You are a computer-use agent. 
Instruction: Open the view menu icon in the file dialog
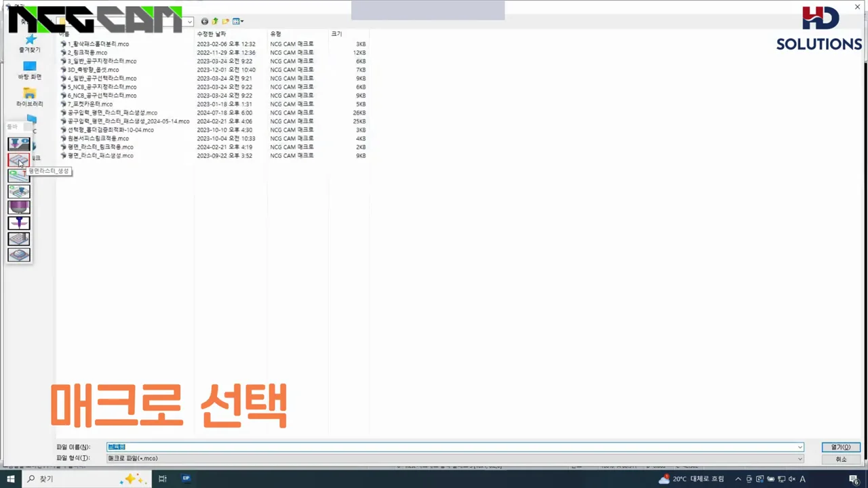[x=237, y=22]
